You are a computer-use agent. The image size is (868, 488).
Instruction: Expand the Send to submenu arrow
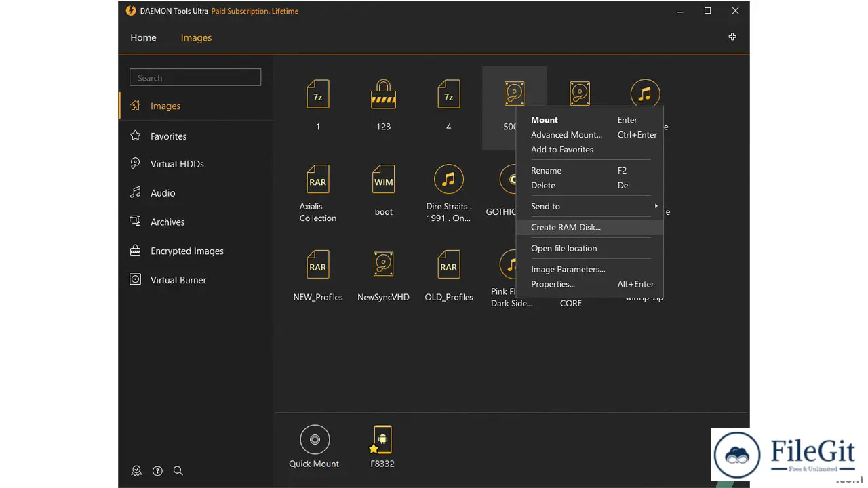point(656,206)
